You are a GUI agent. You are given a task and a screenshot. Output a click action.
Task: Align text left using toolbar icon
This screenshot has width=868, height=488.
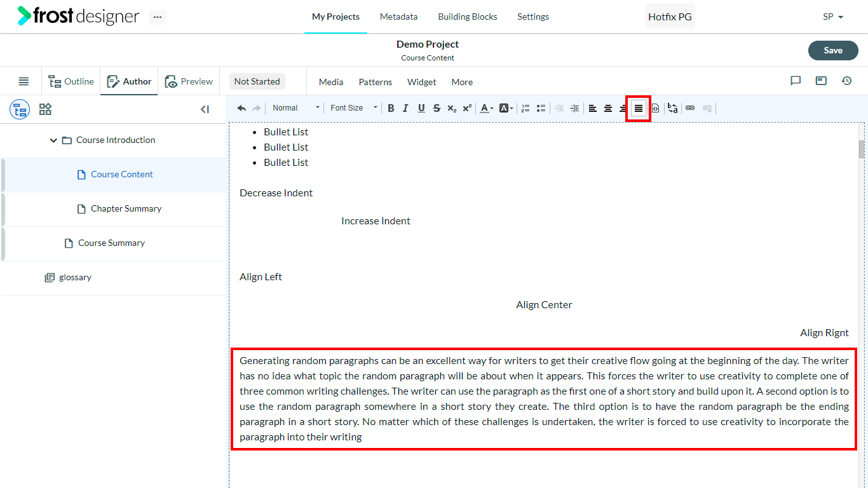pyautogui.click(x=593, y=108)
